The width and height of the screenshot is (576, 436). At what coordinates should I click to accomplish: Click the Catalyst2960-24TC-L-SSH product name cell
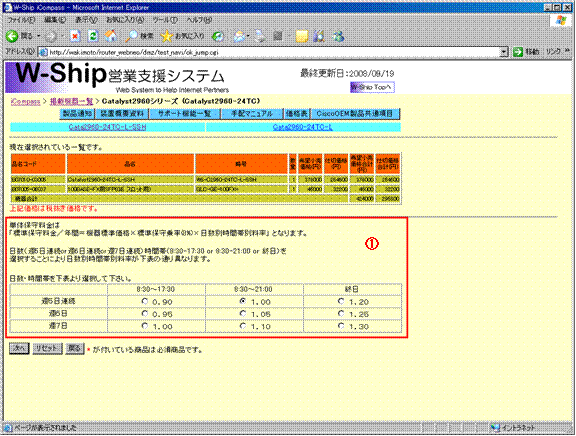(x=130, y=180)
